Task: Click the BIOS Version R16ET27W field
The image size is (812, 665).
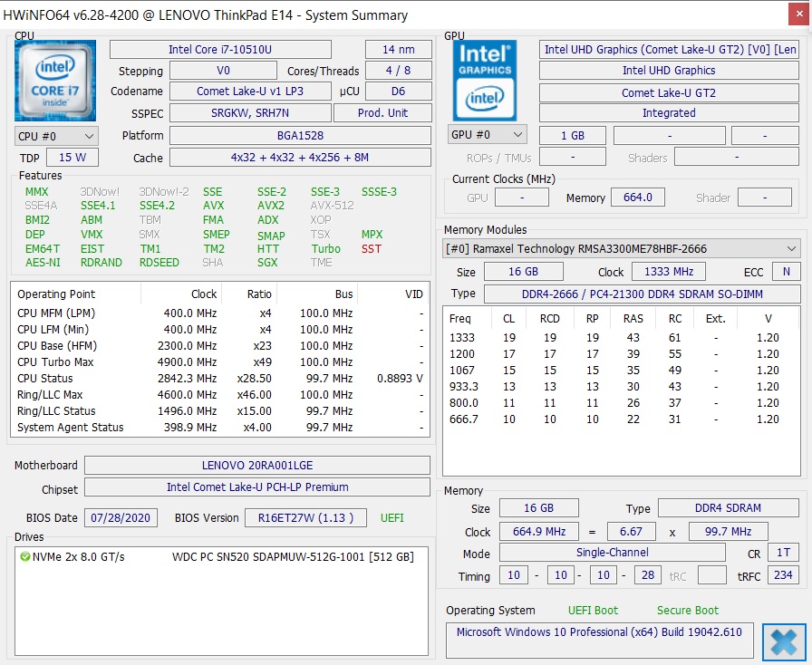Action: 305,518
